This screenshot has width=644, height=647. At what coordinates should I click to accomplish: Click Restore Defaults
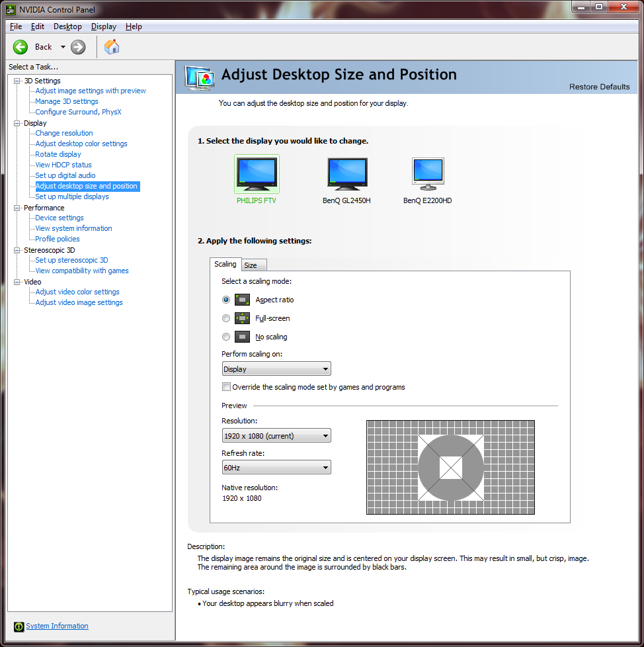click(599, 87)
